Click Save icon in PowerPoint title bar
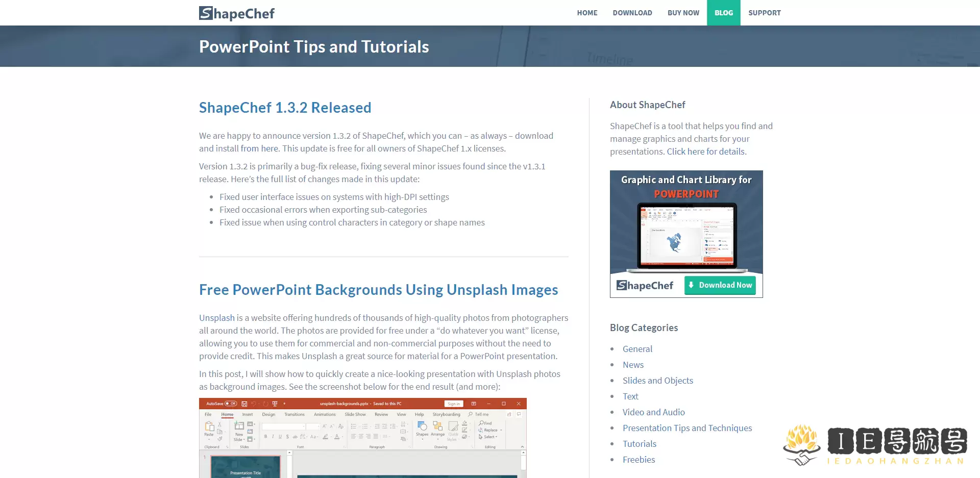 click(x=244, y=404)
